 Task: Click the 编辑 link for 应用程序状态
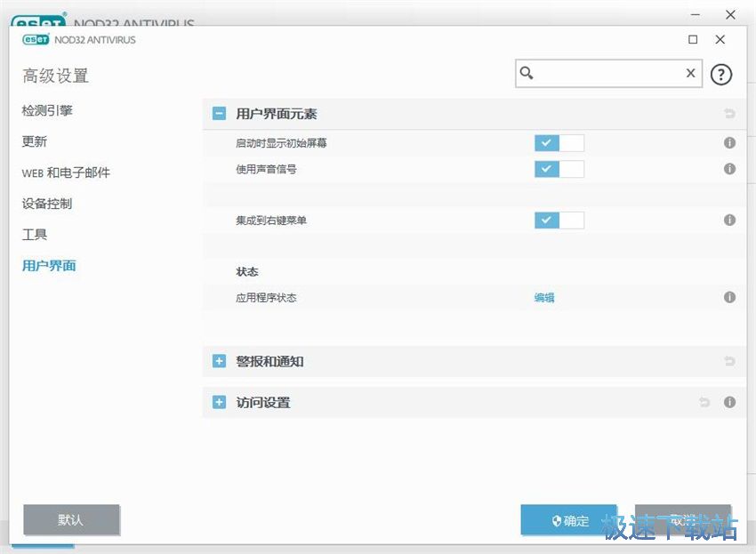(543, 297)
